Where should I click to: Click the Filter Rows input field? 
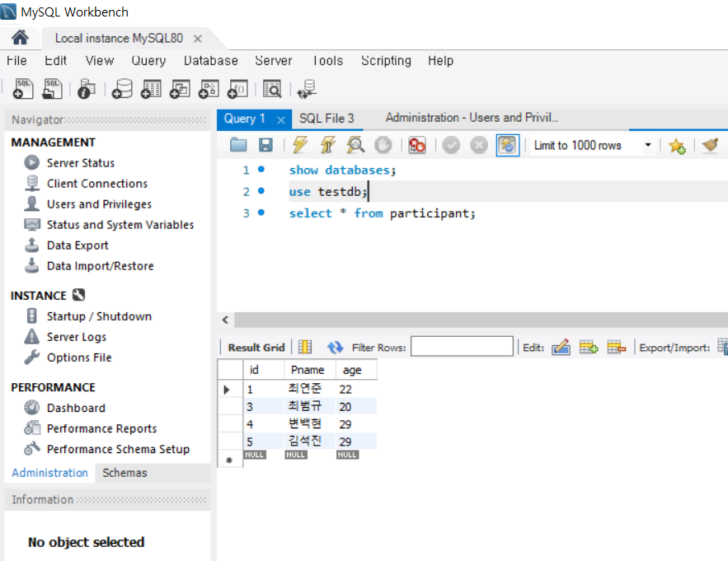[x=462, y=346]
